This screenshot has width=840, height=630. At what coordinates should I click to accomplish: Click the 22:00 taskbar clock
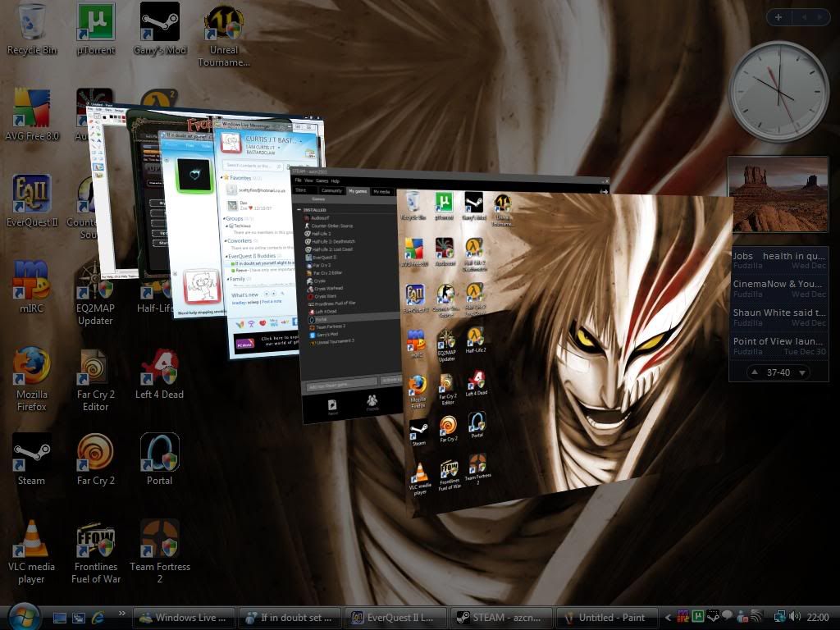(818, 618)
